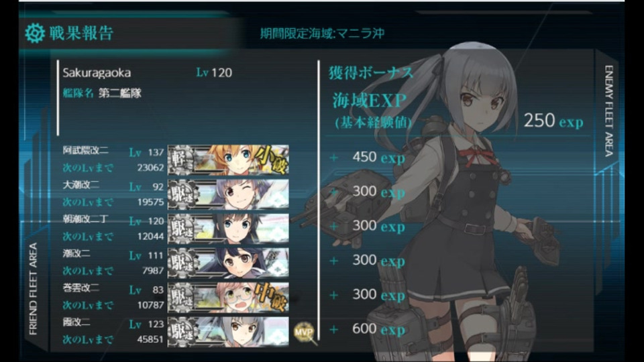Screen dimensions: 644x362
Task: Click the FRIEND FLEET AREA side tab
Action: [34, 288]
